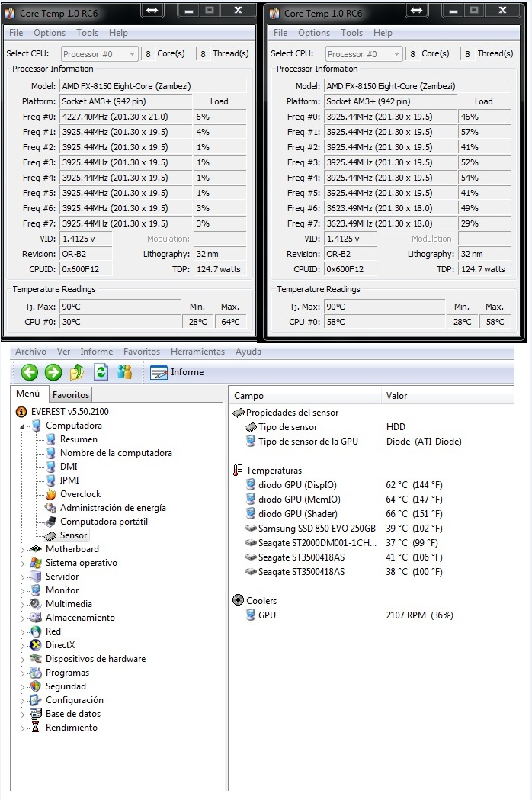This screenshot has width=532, height=800.
Task: Click the Model field in left Core Temp
Action: click(x=153, y=86)
